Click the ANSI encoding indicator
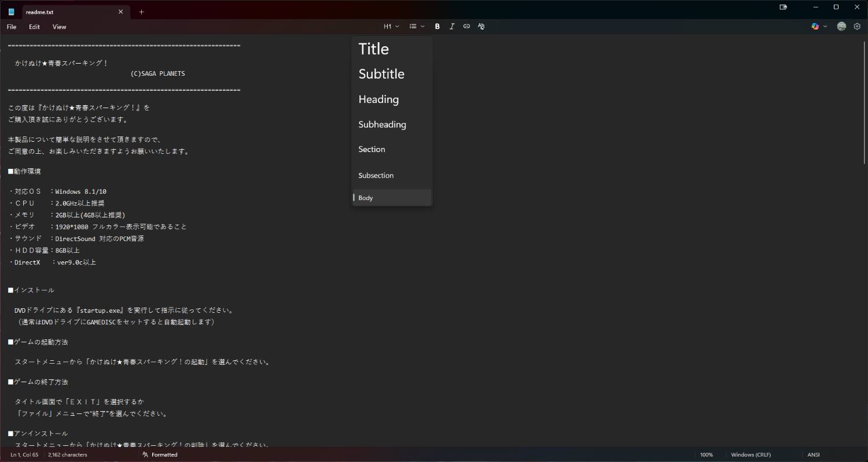Viewport: 868px width, 462px height. click(x=814, y=455)
